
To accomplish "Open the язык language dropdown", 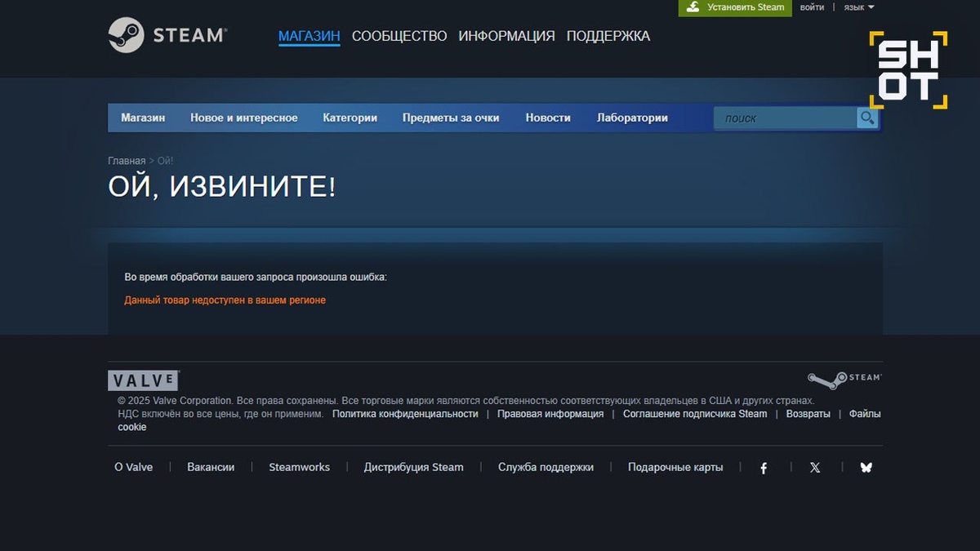I will [x=859, y=7].
